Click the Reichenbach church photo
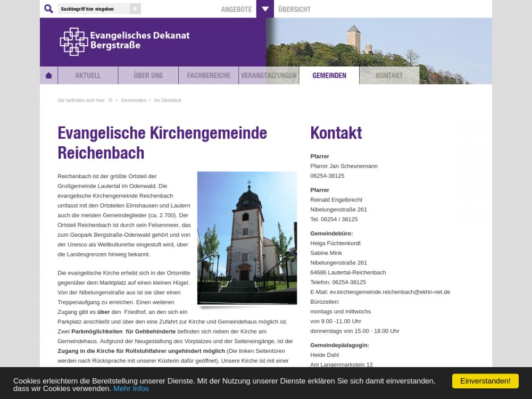Viewport: 532px width, 399px height. [247, 238]
